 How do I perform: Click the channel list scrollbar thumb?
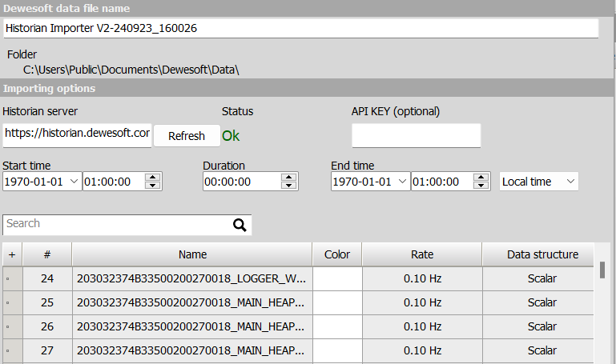coord(602,270)
